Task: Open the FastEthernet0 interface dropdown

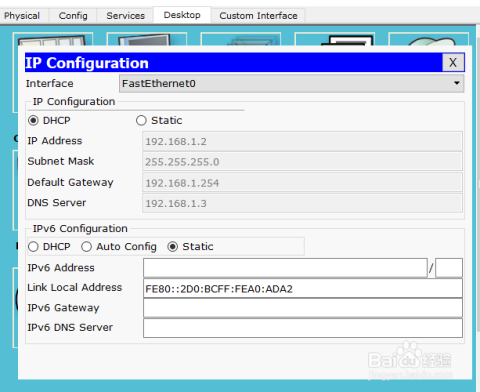Action: click(291, 83)
